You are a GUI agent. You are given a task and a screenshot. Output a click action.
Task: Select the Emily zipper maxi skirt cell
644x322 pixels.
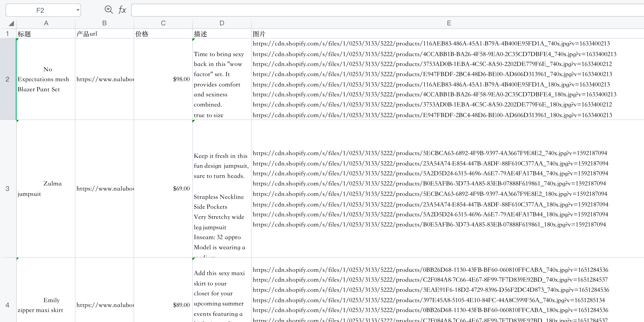coord(46,290)
